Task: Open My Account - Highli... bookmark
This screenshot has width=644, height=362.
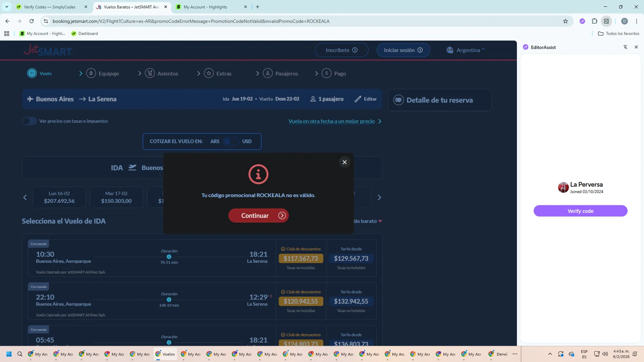Action: tap(43, 33)
